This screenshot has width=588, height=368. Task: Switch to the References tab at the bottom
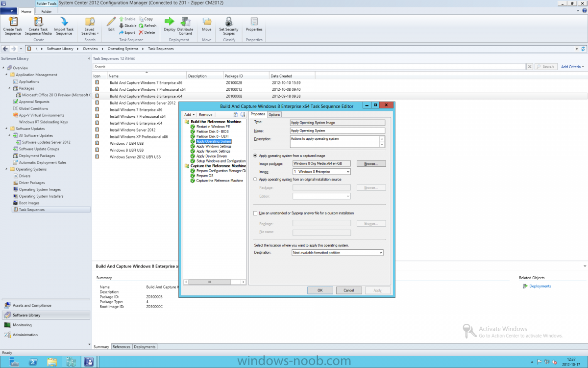pyautogui.click(x=122, y=347)
